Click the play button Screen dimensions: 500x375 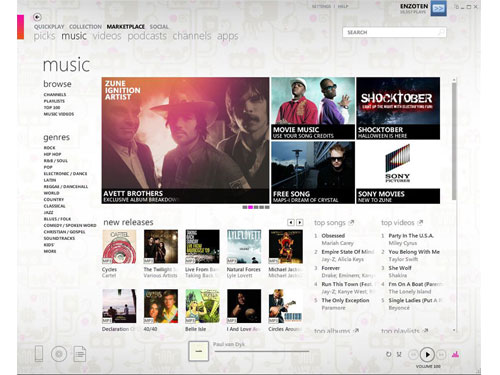427,354
